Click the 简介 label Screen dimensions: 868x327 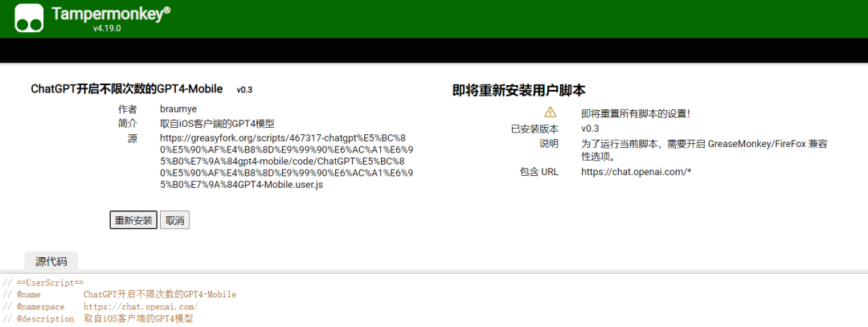127,124
